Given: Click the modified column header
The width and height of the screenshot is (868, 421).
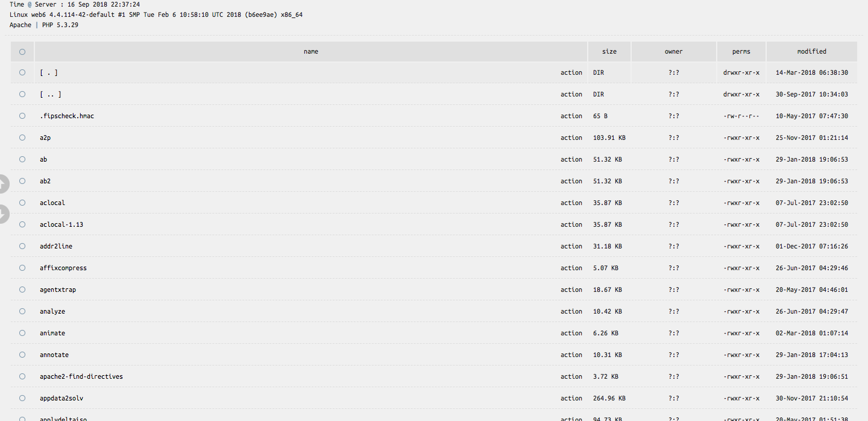Looking at the screenshot, I should (812, 52).
